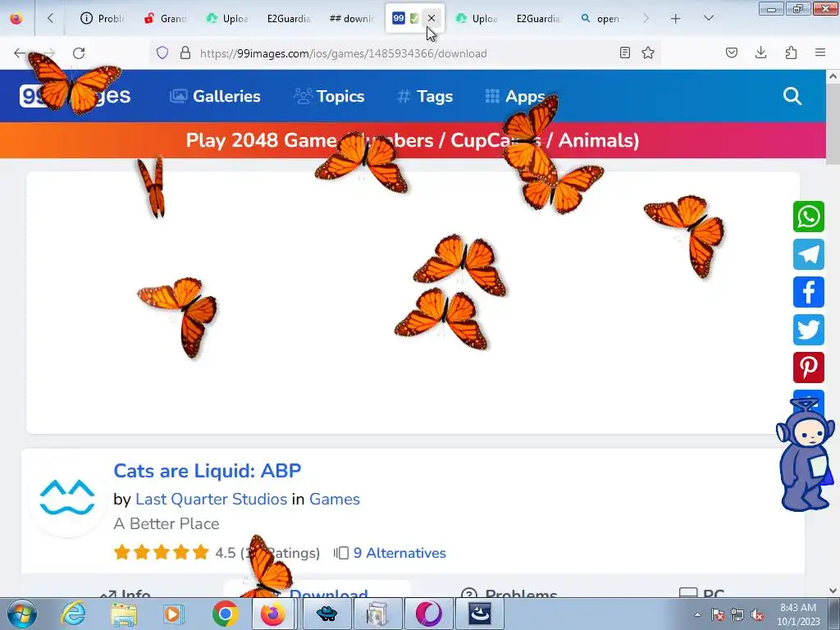Open the Galleries menu item
This screenshot has height=630, width=840.
[x=216, y=97]
